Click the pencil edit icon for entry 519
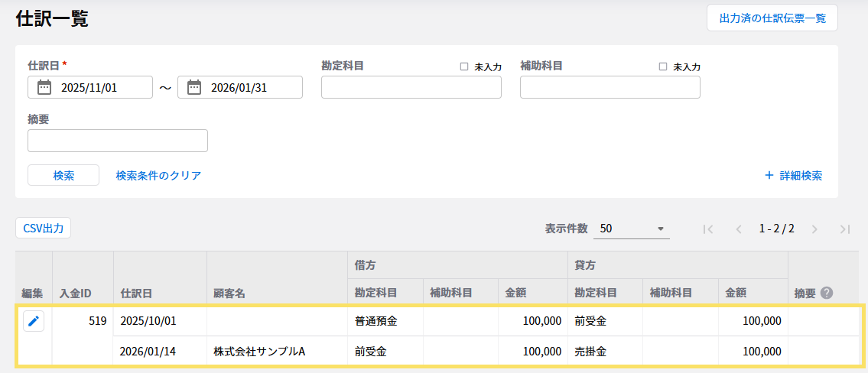Screen dimensions: 868x373 (x=33, y=322)
